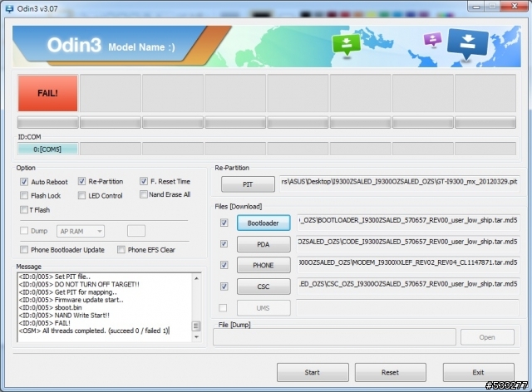Screen dimensions: 532x392
Task: Click the Exit button
Action: [479, 372]
